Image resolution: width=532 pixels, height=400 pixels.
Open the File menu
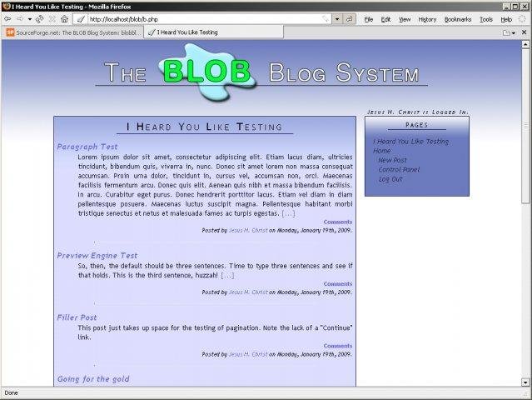369,20
